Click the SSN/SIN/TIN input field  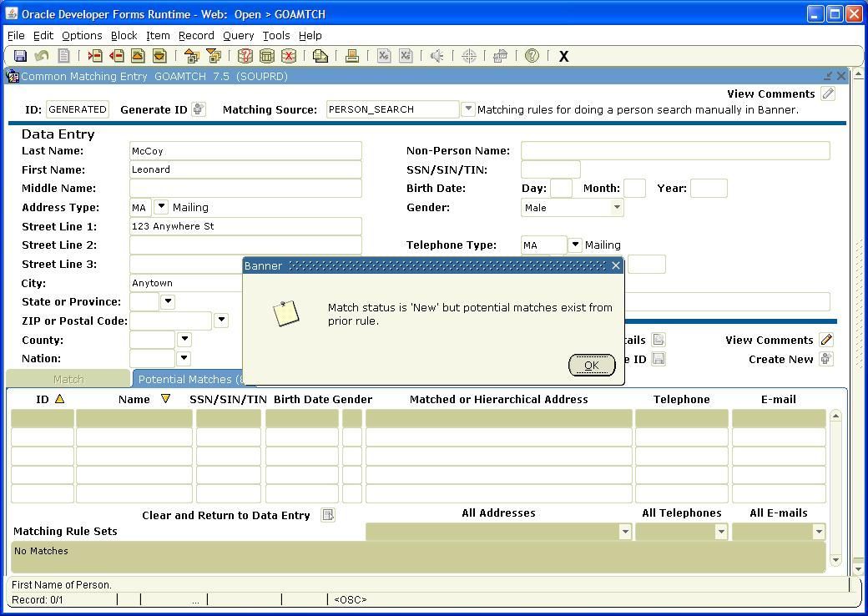tap(550, 169)
